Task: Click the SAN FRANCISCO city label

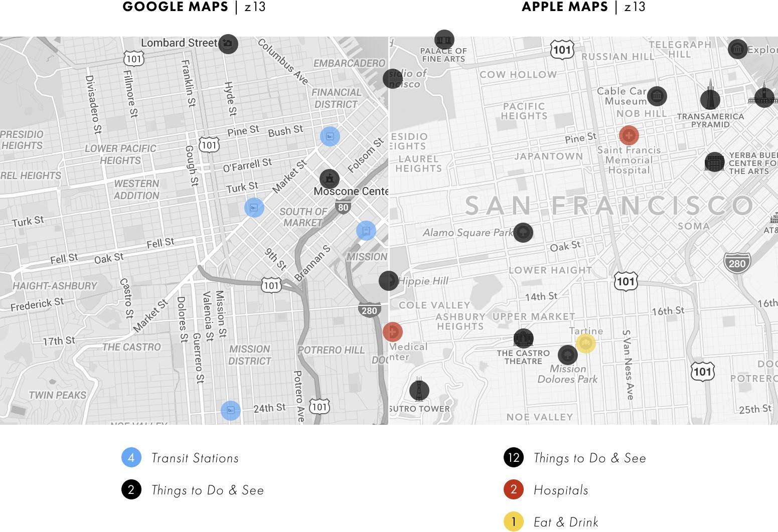Action: click(609, 206)
